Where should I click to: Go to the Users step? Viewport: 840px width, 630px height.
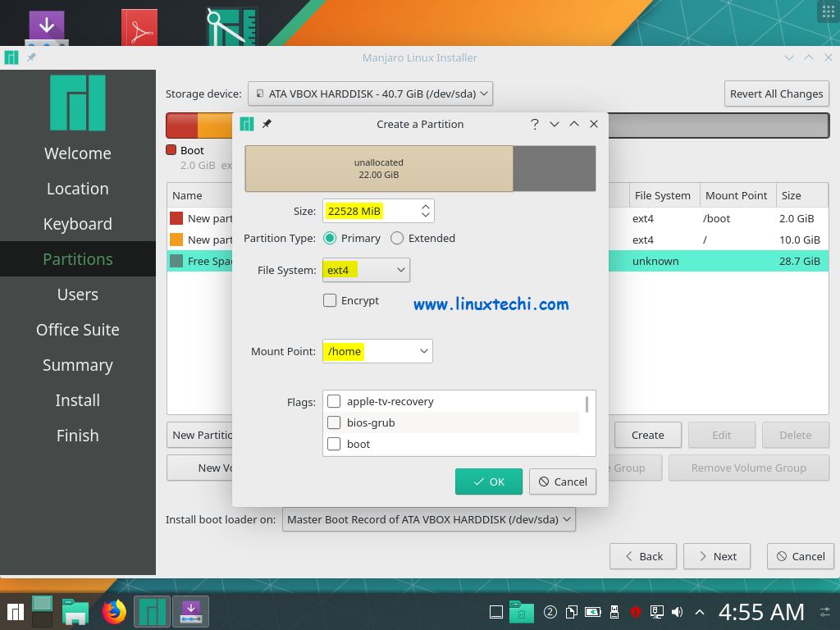77,294
